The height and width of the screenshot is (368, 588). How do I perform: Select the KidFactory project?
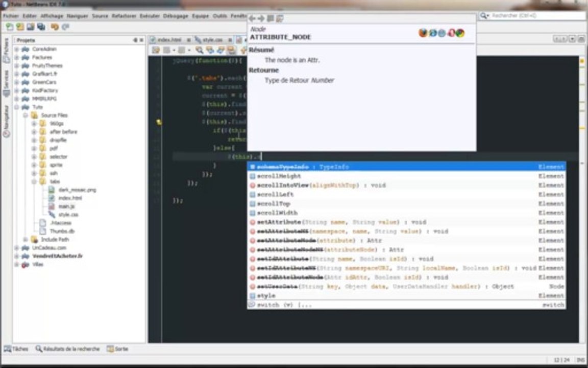tap(45, 90)
